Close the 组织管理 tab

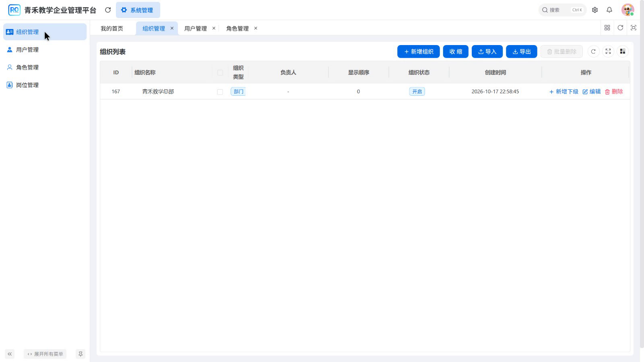[172, 28]
